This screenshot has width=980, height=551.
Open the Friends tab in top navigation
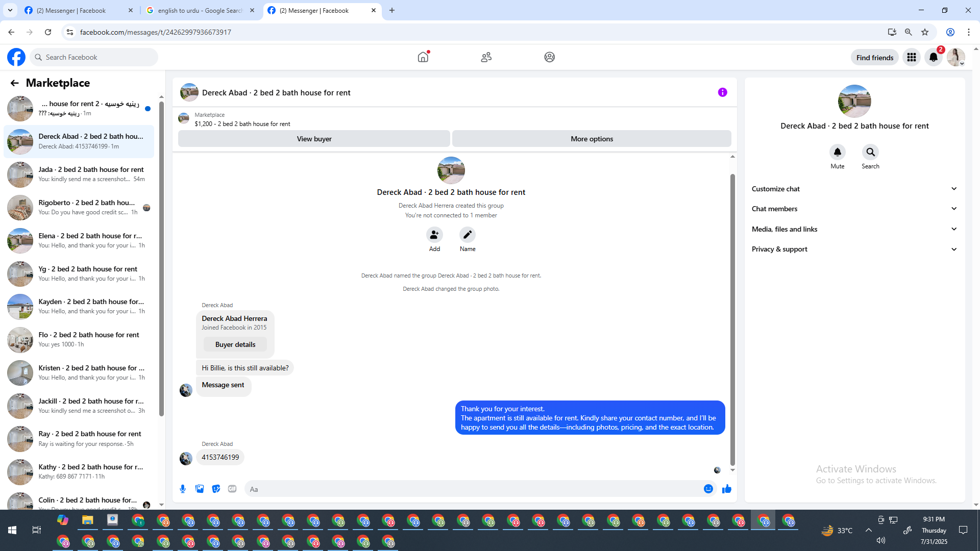[486, 57]
